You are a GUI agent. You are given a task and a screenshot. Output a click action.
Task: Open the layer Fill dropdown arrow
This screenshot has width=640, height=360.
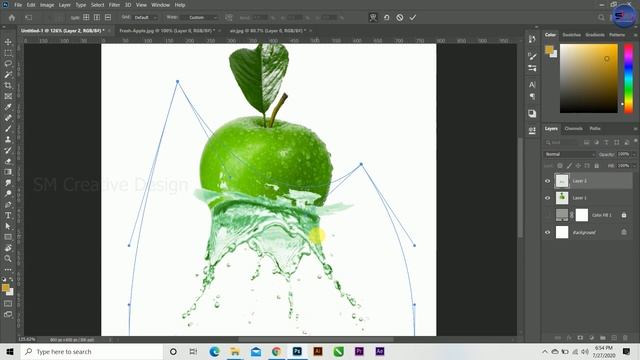(634, 166)
